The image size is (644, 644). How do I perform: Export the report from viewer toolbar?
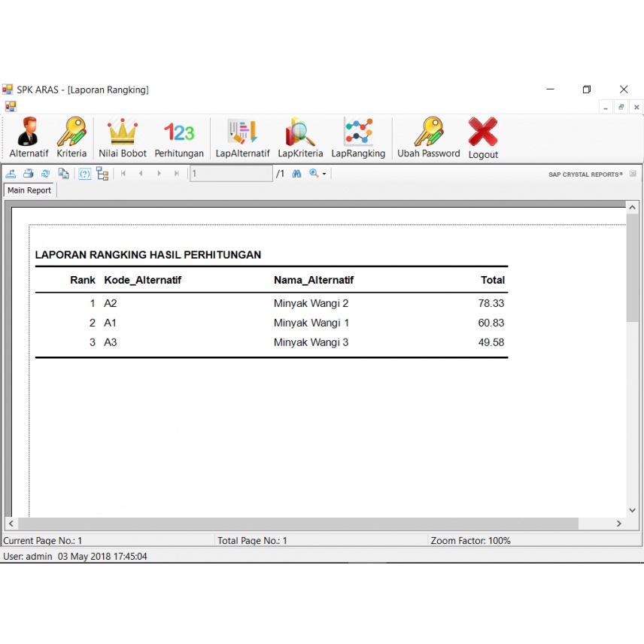tap(11, 174)
